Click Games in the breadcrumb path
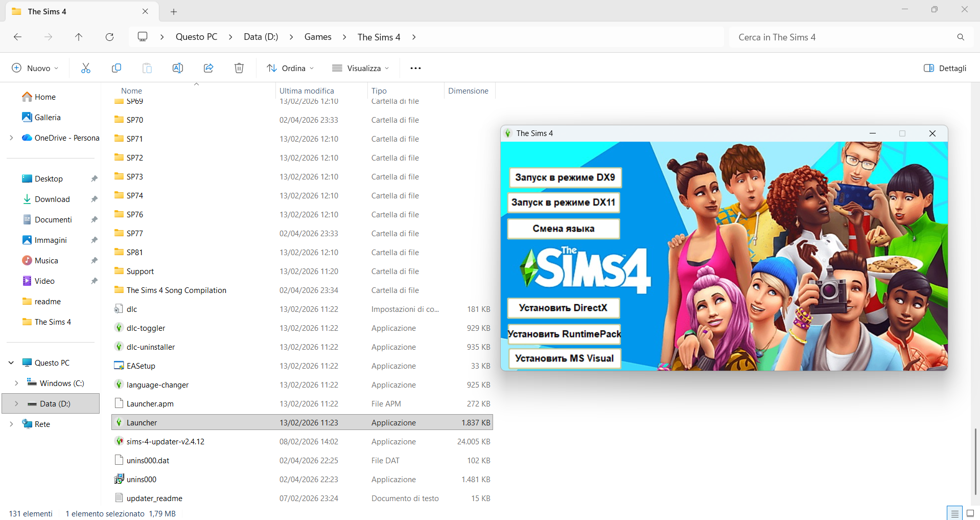This screenshot has width=980, height=520. coord(318,37)
